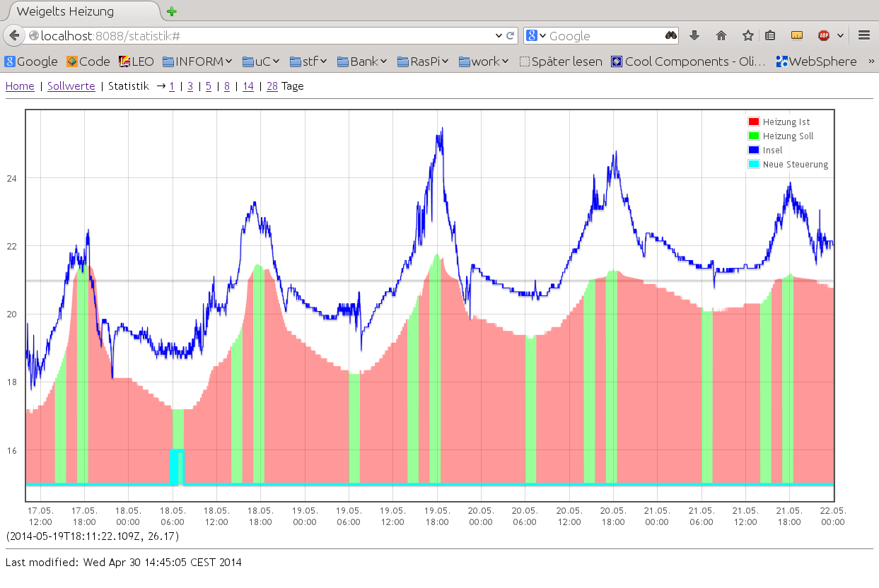Click the Statistik navigation label
Viewport: 879px width, 588px height.
click(x=128, y=86)
